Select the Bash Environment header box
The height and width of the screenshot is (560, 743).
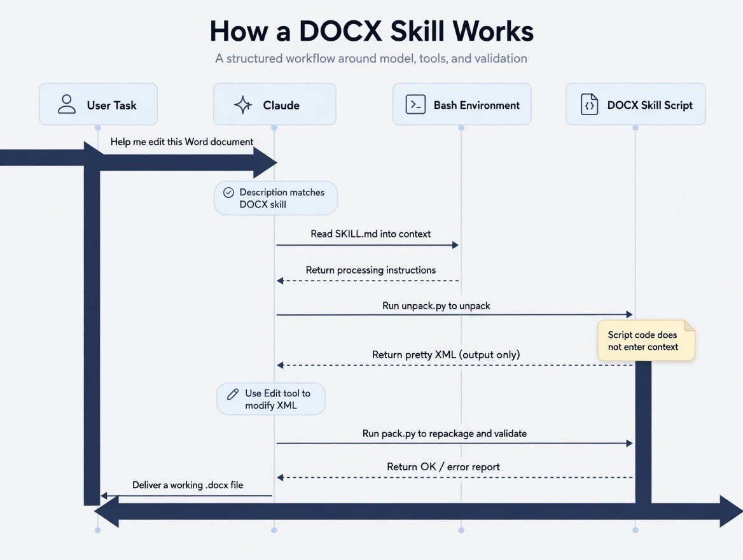point(462,104)
